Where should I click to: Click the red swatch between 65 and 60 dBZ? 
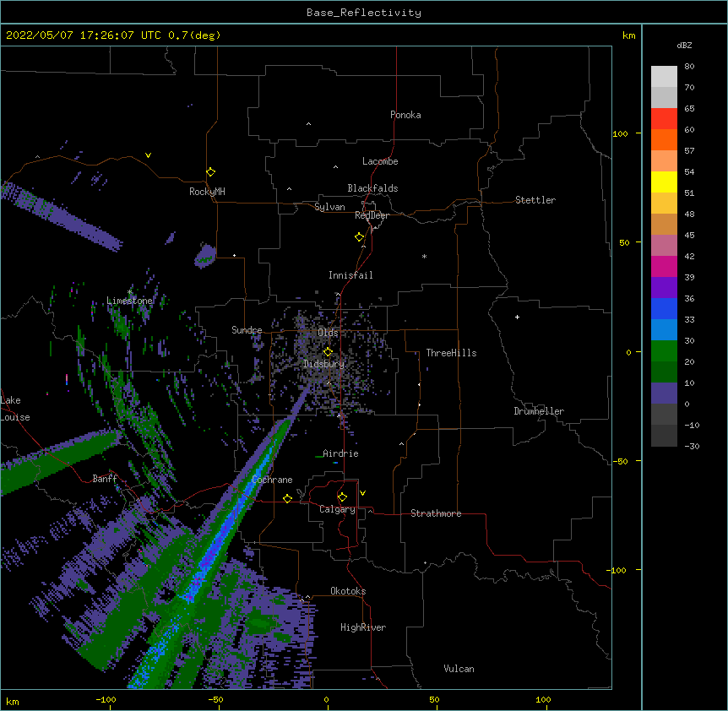[x=664, y=118]
